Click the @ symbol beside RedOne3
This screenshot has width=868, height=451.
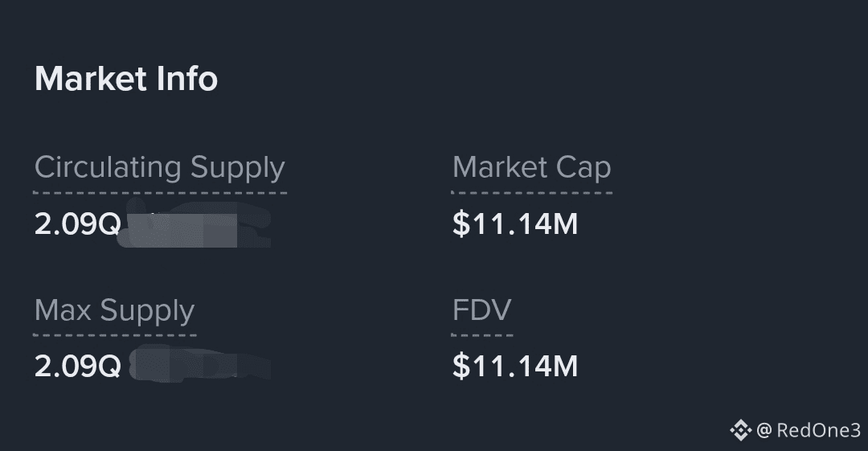[764, 430]
